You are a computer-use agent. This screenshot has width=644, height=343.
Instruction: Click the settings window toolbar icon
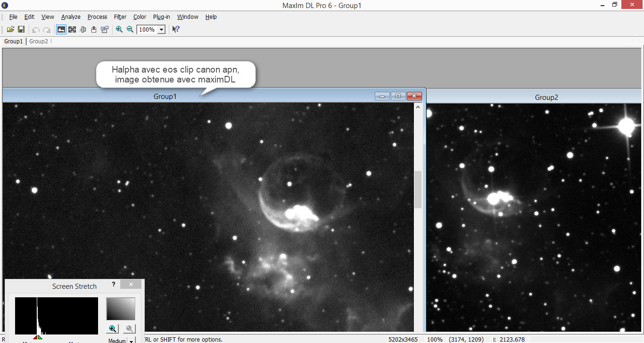tap(105, 29)
